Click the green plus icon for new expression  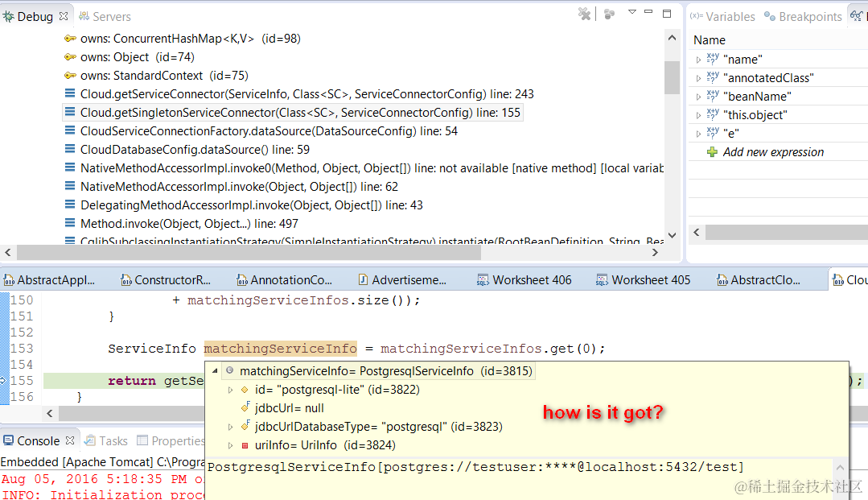pyautogui.click(x=713, y=152)
